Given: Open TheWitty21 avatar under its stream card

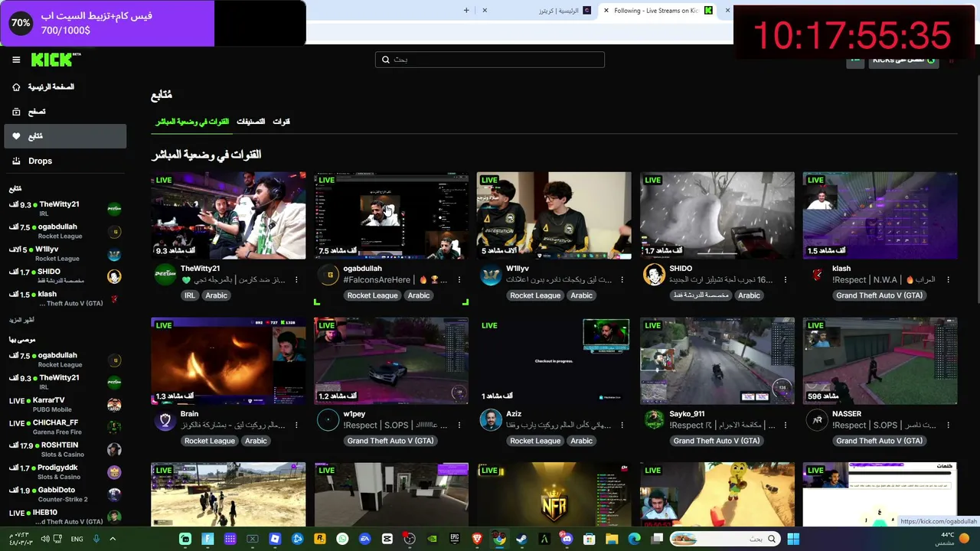Looking at the screenshot, I should (x=165, y=275).
